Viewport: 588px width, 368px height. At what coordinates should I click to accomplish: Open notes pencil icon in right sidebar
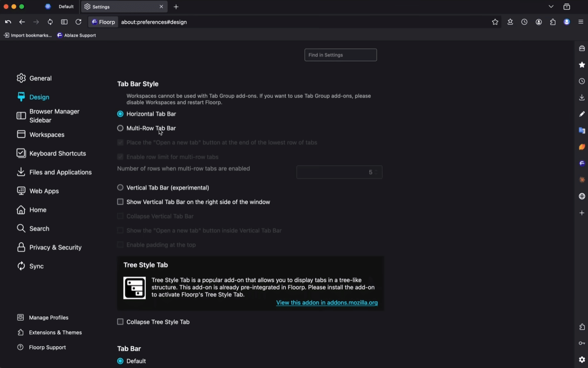(x=582, y=114)
